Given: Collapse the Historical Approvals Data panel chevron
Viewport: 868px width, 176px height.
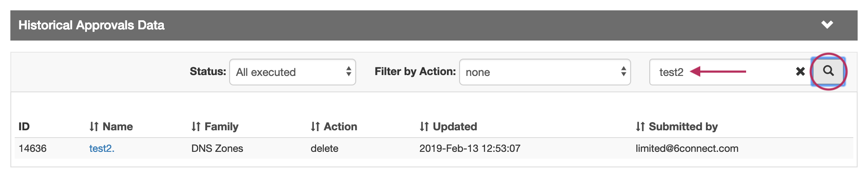Looking at the screenshot, I should 827,25.
